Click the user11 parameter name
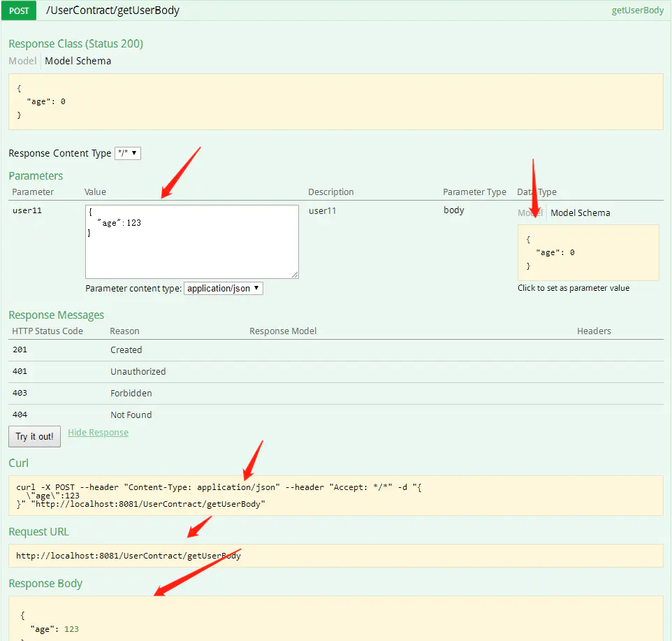Screen dimensions: 672x641 coord(27,210)
